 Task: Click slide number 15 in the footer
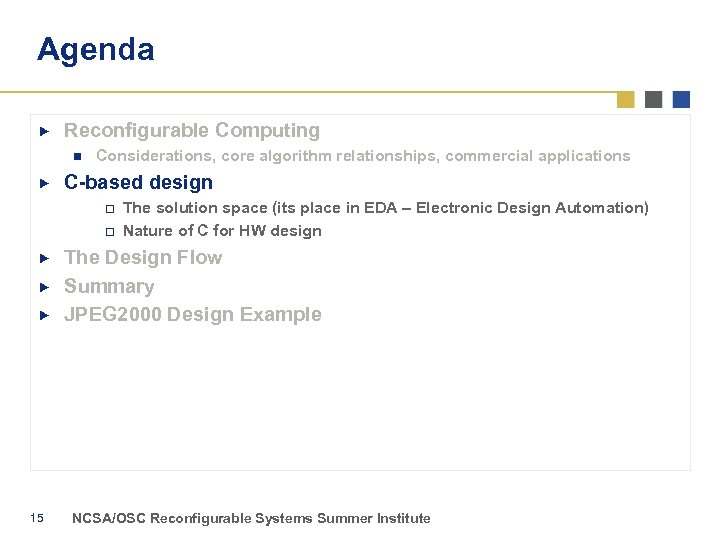point(37,517)
